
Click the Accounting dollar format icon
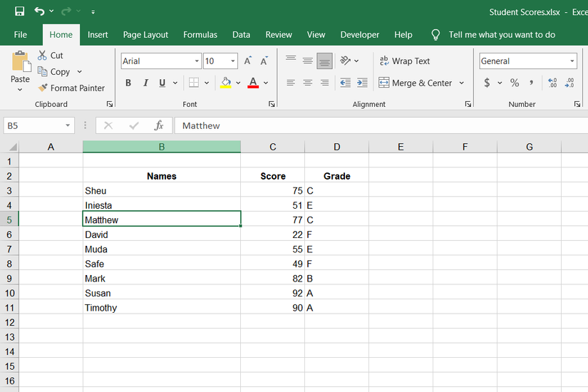[x=487, y=83]
